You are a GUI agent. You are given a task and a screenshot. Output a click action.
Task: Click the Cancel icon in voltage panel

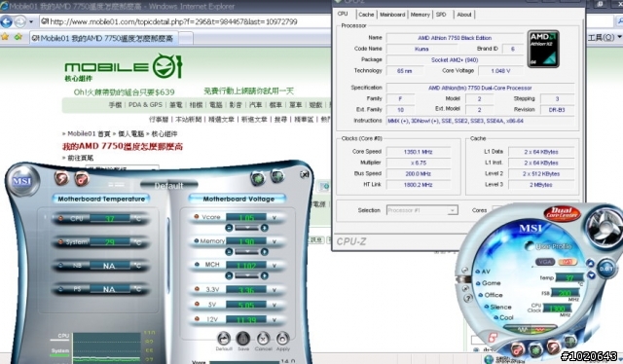pyautogui.click(x=263, y=339)
